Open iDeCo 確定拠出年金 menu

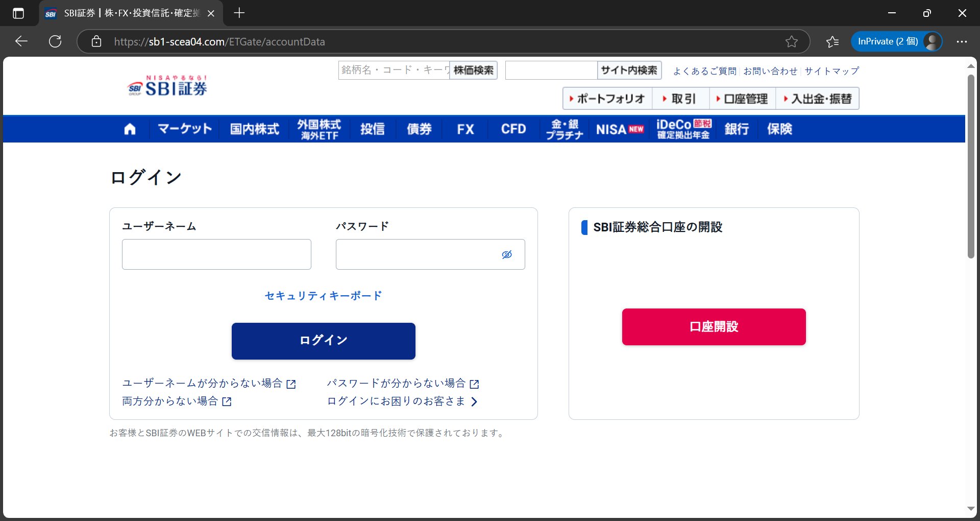[684, 129]
